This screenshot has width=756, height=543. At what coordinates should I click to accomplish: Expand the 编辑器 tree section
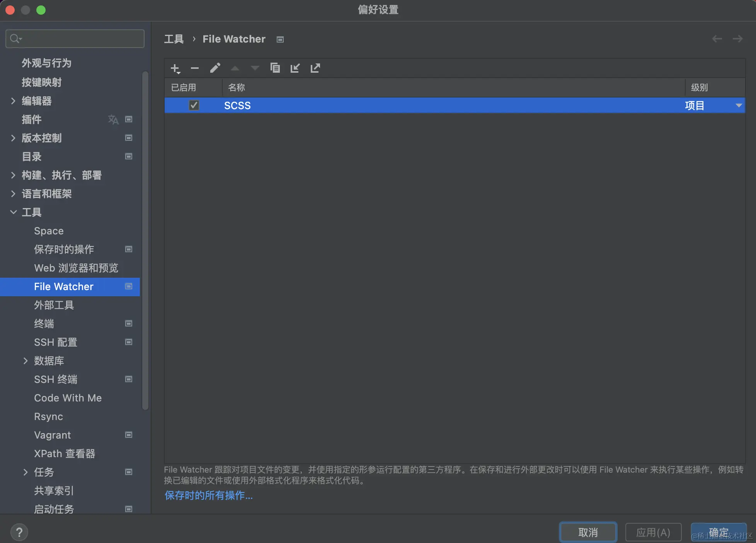click(x=13, y=101)
